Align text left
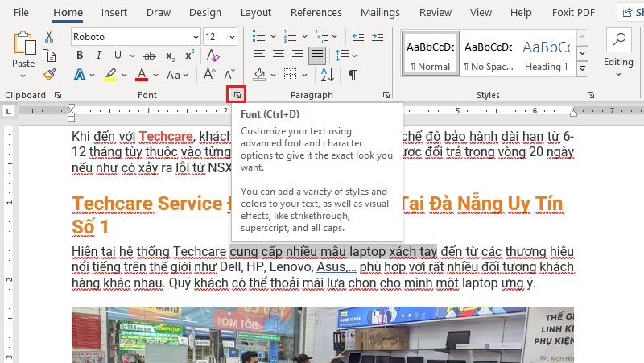The height and width of the screenshot is (363, 644). point(258,55)
